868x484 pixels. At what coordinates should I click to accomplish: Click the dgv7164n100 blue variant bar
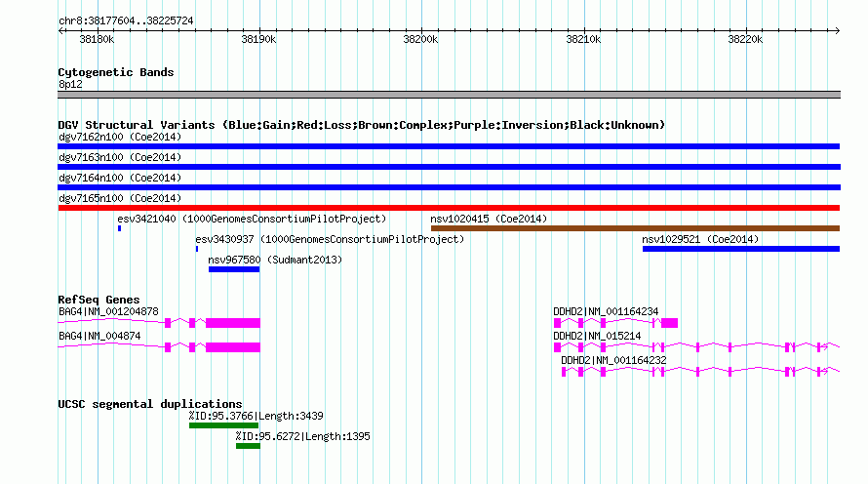click(449, 187)
